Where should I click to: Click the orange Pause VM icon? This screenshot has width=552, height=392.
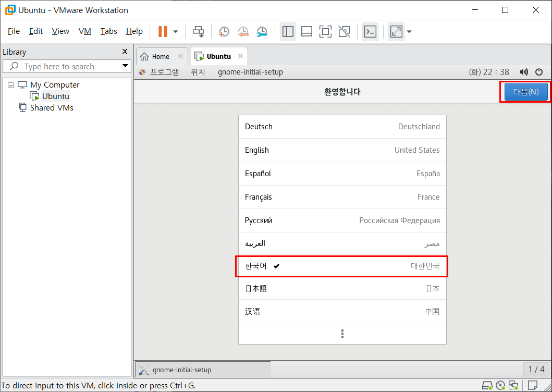[x=163, y=31]
